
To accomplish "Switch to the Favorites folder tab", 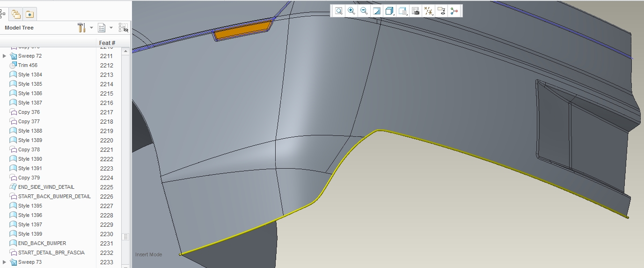I will (x=29, y=14).
